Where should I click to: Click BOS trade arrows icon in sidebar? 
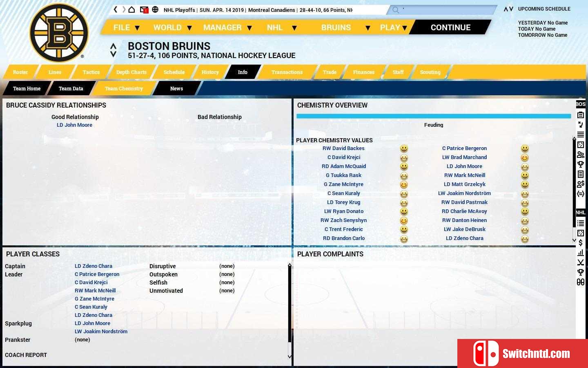[581, 193]
